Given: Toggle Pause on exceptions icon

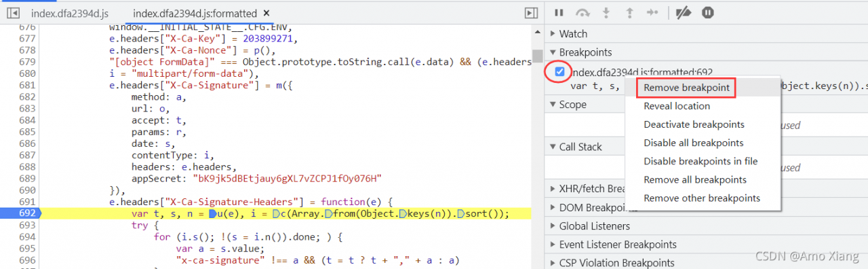Looking at the screenshot, I should coord(708,12).
